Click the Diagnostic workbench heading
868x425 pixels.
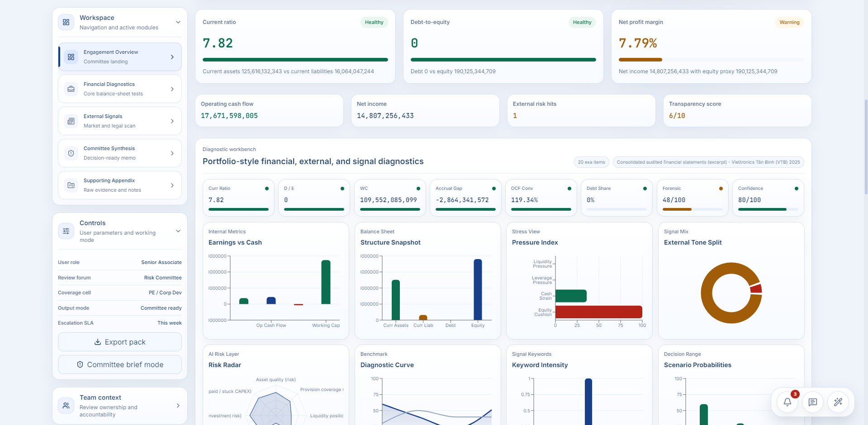[x=229, y=149]
